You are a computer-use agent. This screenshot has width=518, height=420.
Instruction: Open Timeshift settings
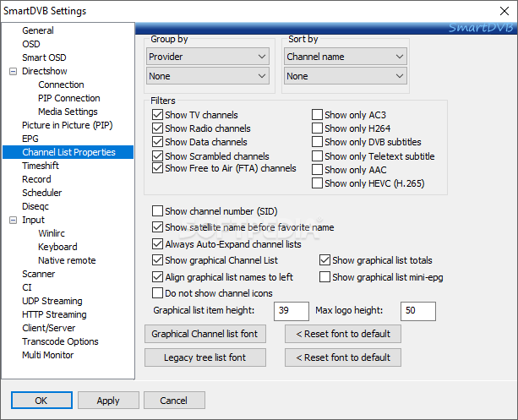pyautogui.click(x=41, y=166)
